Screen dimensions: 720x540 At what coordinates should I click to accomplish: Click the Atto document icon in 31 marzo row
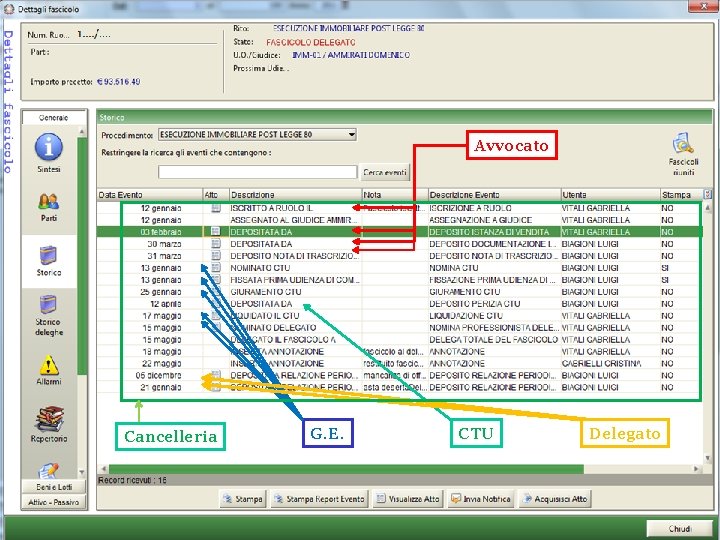point(215,255)
